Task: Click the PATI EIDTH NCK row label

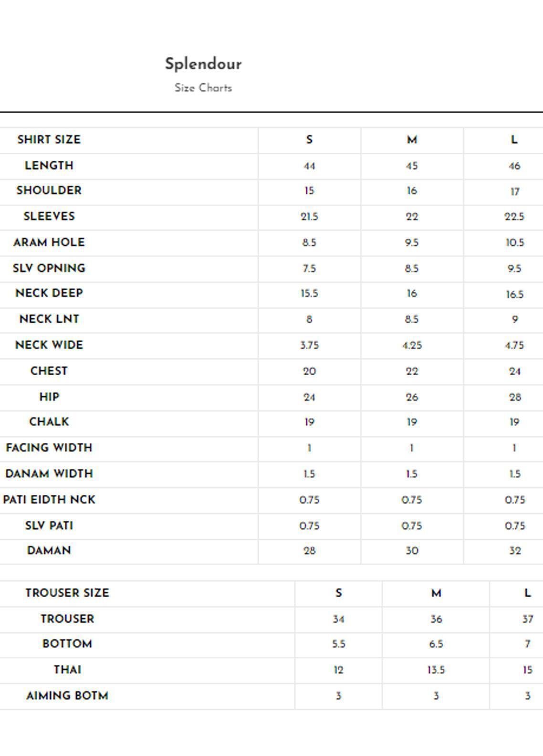Action: click(49, 500)
